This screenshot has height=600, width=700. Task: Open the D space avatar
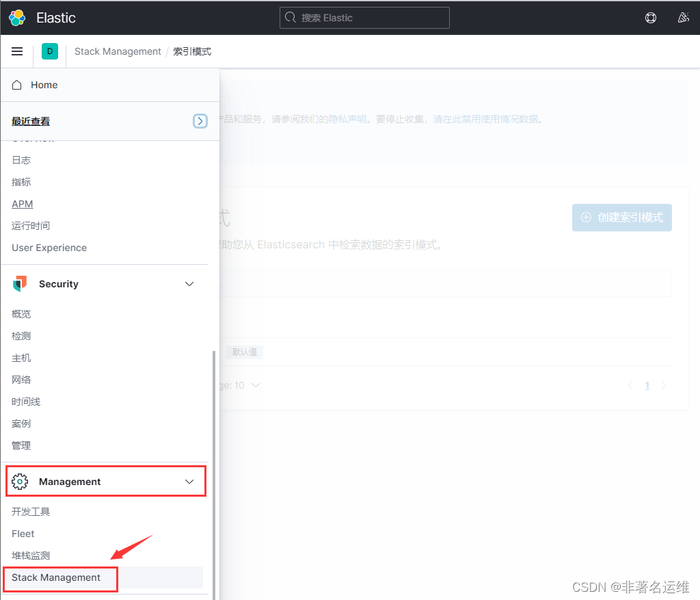[x=49, y=51]
